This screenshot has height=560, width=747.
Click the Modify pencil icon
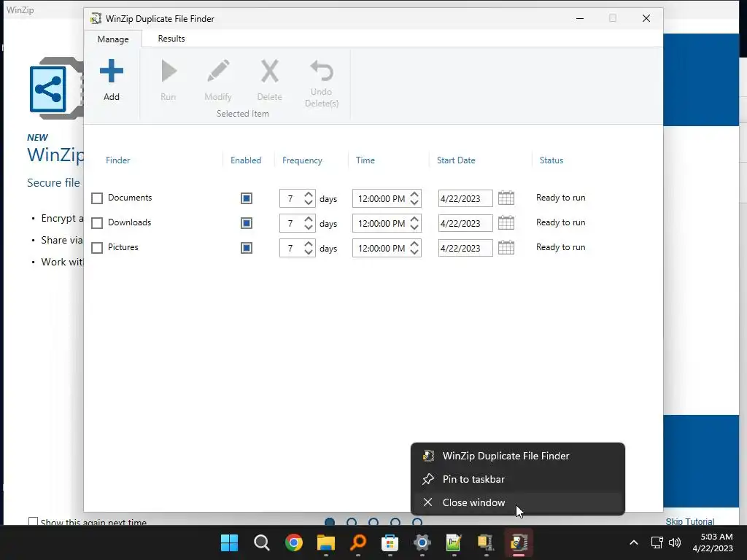click(218, 71)
